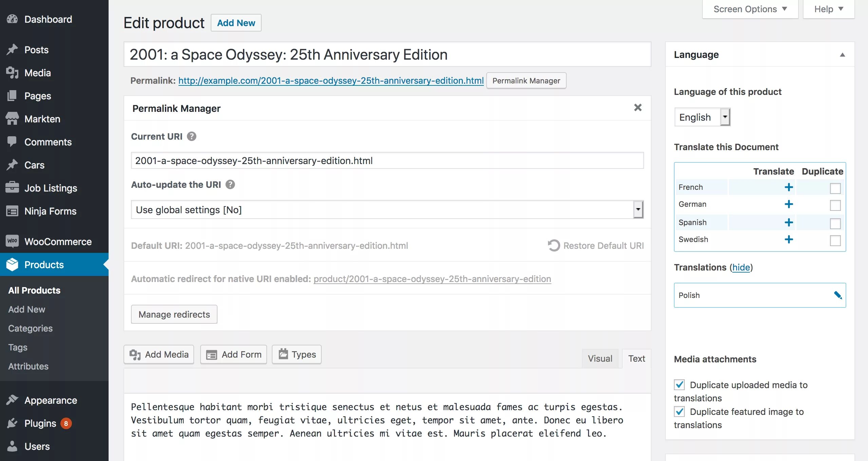The height and width of the screenshot is (461, 868).
Task: Open the Categories submenu under Products
Action: point(30,328)
